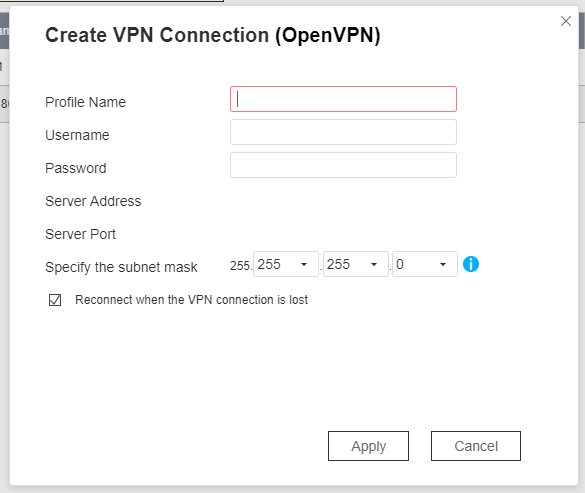Expand the last octet dropdown showing 0
This screenshot has width=585, height=493.
(425, 264)
